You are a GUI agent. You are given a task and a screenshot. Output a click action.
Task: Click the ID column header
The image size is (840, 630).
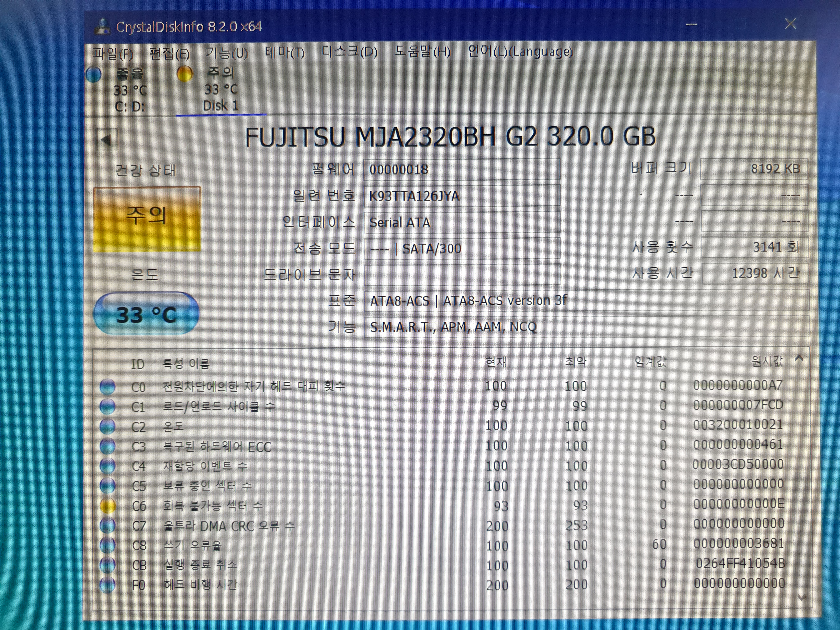[x=137, y=365]
